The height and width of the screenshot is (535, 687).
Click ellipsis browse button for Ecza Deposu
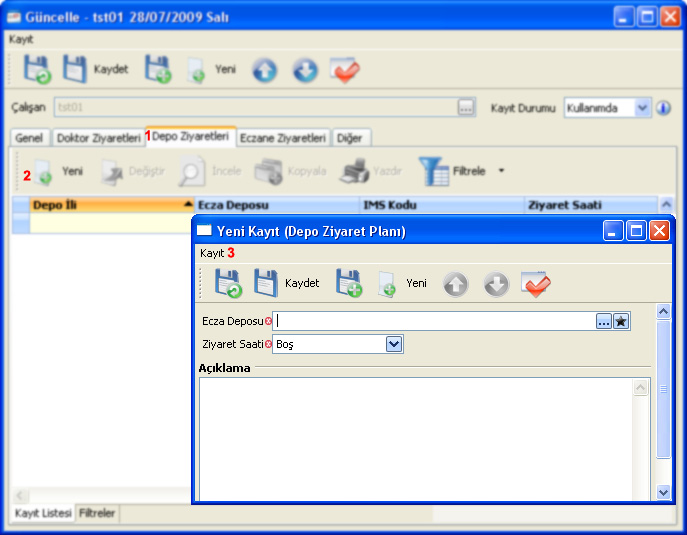[603, 322]
